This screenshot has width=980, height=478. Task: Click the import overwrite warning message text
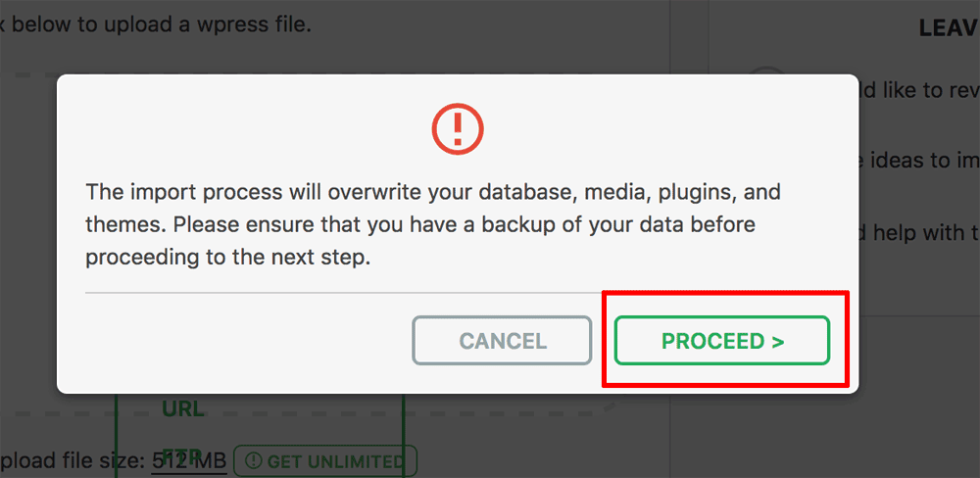pos(433,225)
